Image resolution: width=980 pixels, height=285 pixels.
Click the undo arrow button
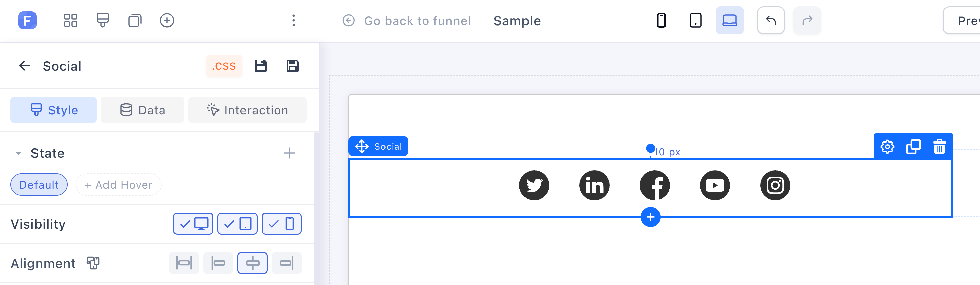tap(771, 20)
